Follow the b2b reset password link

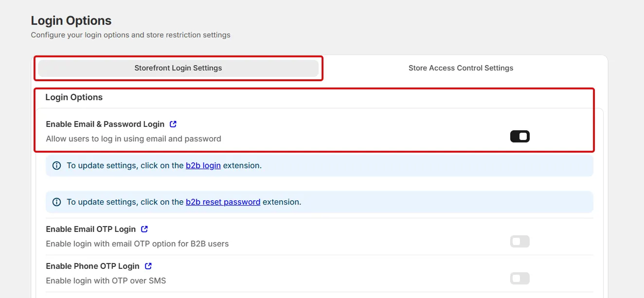pos(223,202)
